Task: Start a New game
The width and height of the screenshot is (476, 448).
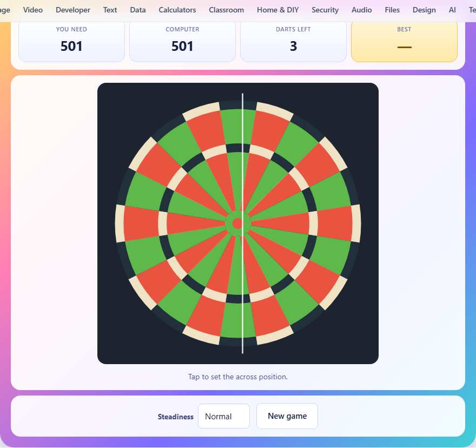Action: pyautogui.click(x=287, y=416)
